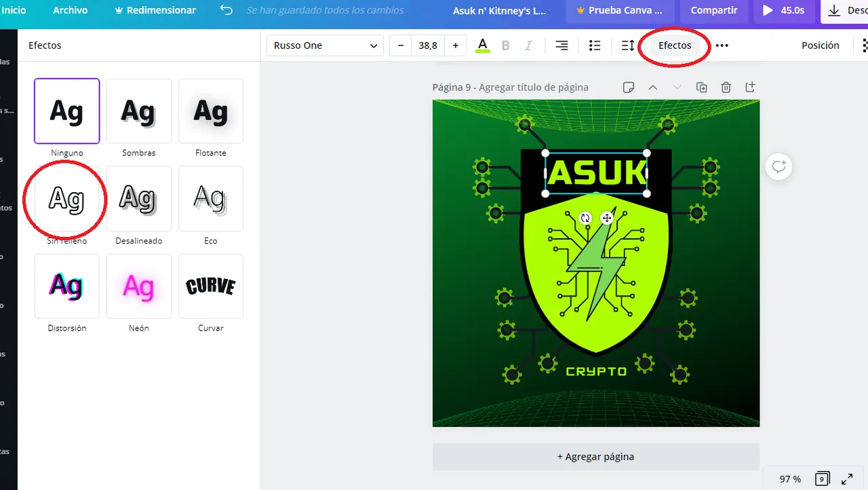Screen dimensions: 868x490
Task: Add notes to page 9
Action: (629, 88)
